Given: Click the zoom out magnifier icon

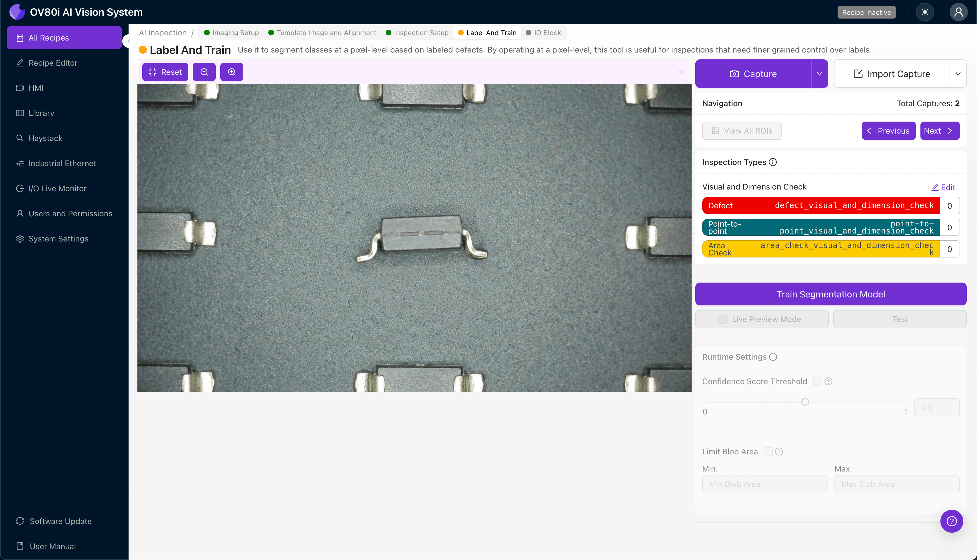Looking at the screenshot, I should [x=204, y=72].
